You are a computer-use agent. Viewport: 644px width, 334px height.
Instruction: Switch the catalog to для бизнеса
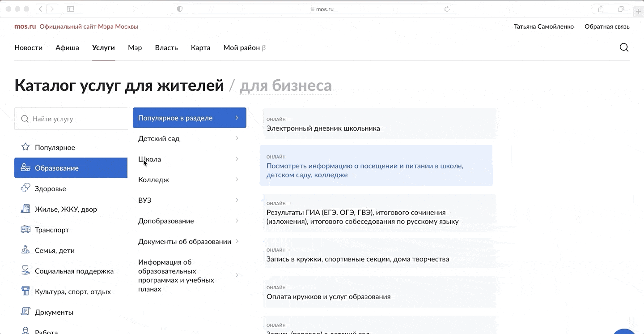click(286, 86)
